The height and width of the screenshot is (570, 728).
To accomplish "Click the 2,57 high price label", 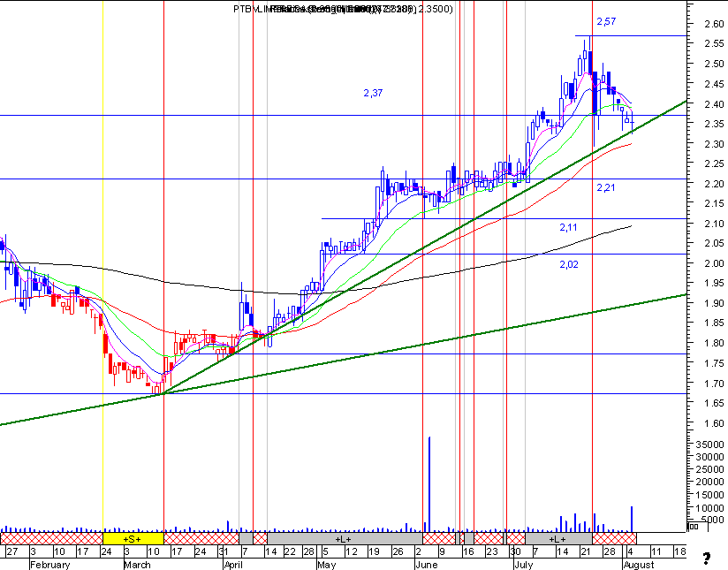I will (606, 21).
